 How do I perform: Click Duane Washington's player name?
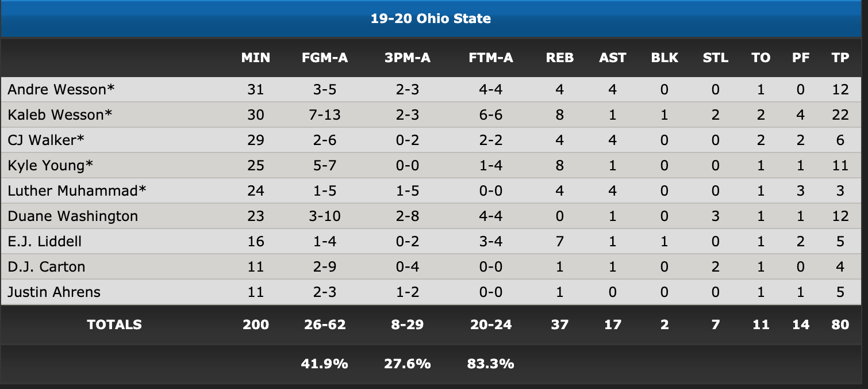pos(73,216)
